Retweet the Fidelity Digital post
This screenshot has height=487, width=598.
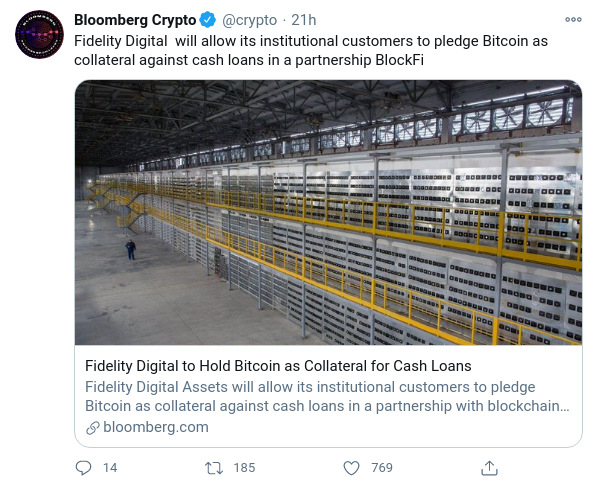pos(214,468)
